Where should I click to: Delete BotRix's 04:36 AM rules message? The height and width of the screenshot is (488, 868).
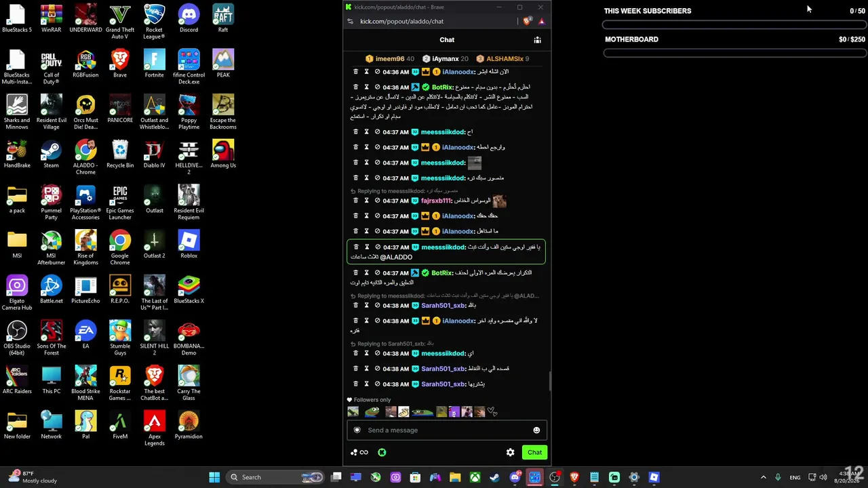coord(355,87)
